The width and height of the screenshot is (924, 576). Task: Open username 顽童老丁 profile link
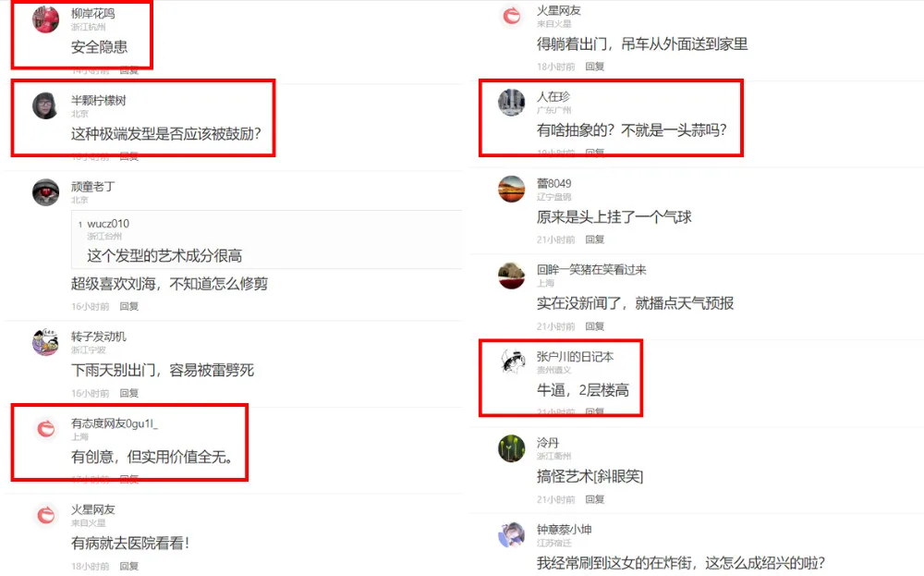click(x=93, y=187)
